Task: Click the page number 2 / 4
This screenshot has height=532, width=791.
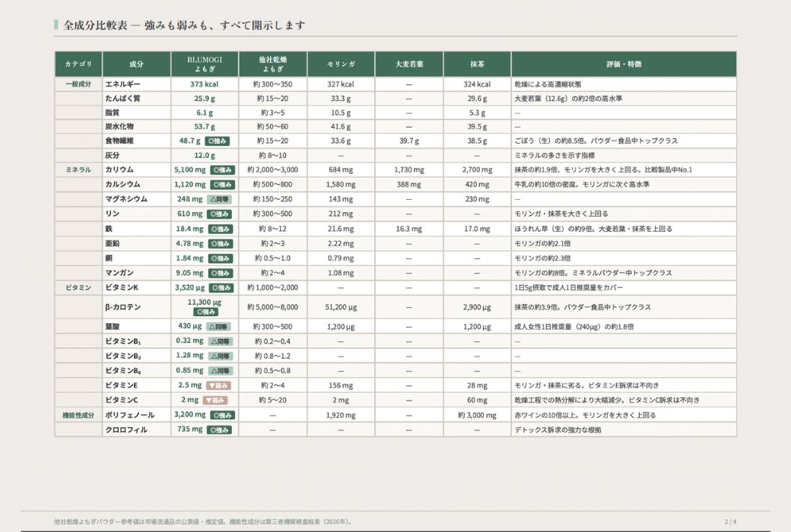Action: [730, 522]
